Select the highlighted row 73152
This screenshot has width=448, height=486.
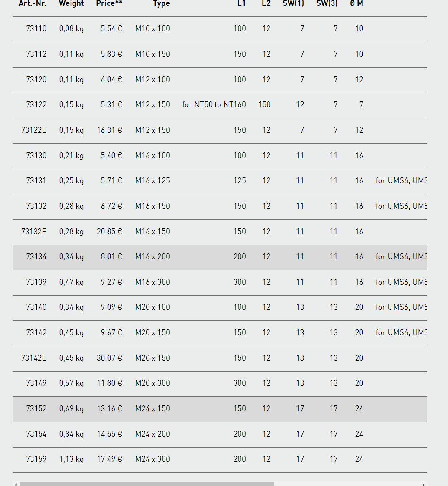(x=220, y=409)
